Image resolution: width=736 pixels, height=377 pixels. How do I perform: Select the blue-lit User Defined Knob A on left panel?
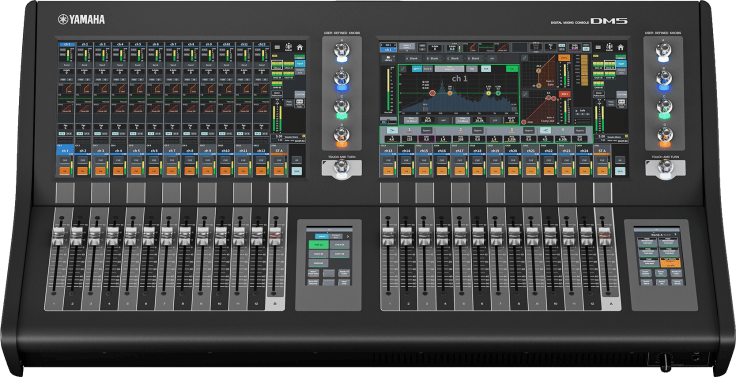pyautogui.click(x=341, y=51)
